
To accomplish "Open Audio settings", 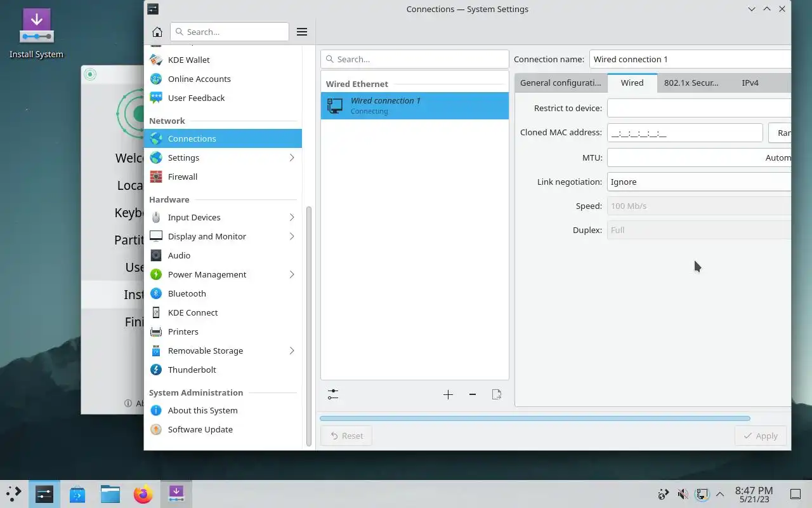I will click(223, 255).
